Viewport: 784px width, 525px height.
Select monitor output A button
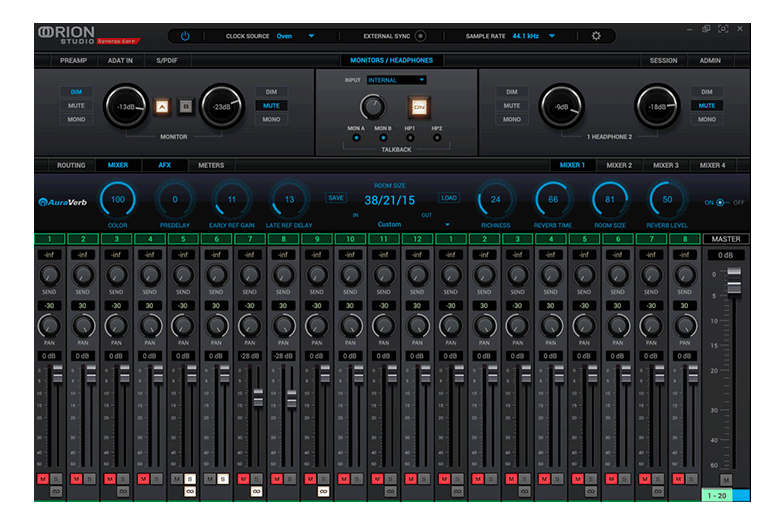[x=162, y=105]
